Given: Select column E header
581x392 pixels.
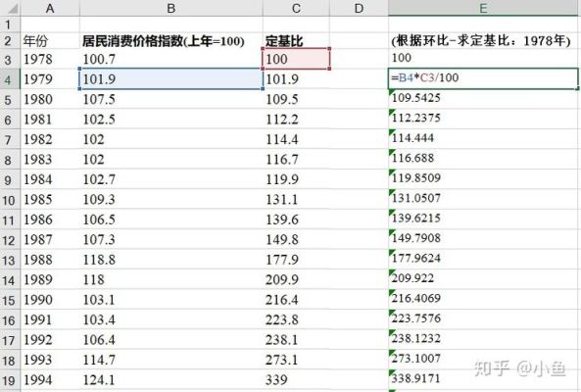Looking at the screenshot, I should (483, 8).
